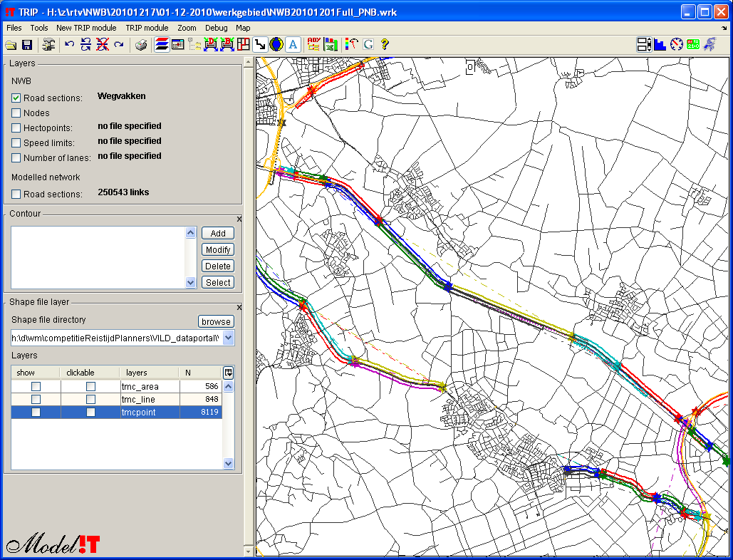Image resolution: width=733 pixels, height=560 pixels.
Task: Close the Contour panel
Action: (239, 219)
